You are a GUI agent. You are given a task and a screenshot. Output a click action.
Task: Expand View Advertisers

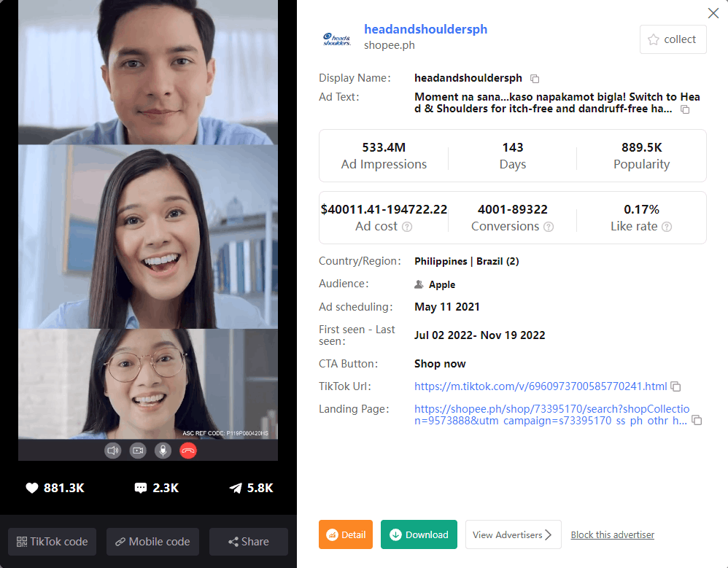513,534
